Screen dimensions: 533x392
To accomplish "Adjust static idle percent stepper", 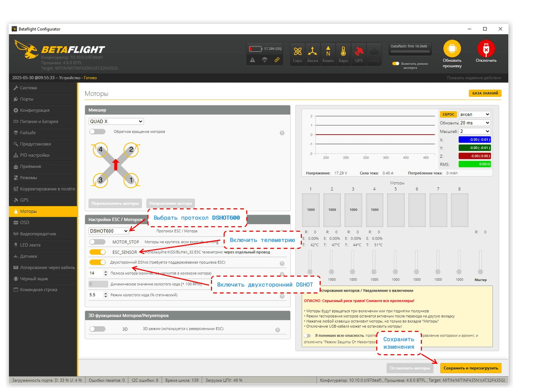I will point(105,295).
